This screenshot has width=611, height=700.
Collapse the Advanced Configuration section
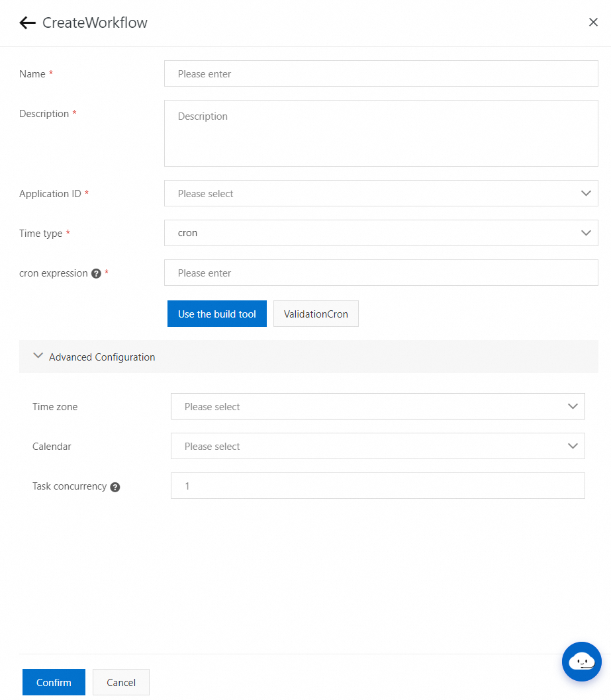38,357
